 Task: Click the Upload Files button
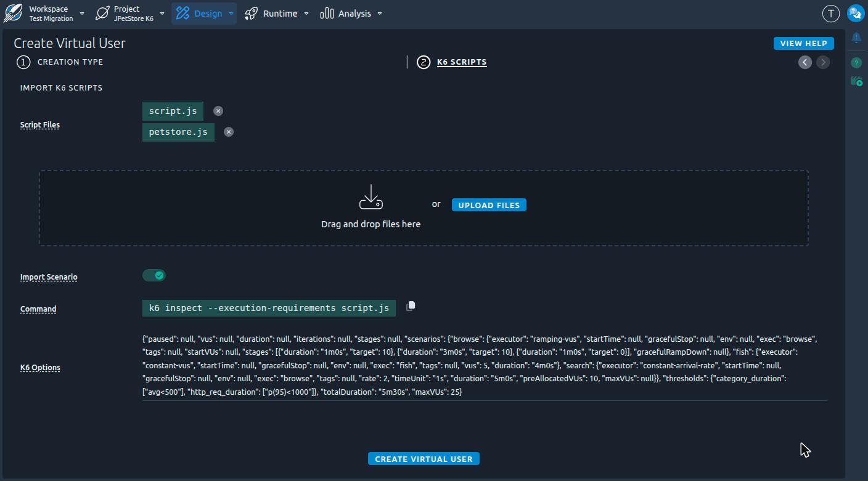[x=489, y=205]
